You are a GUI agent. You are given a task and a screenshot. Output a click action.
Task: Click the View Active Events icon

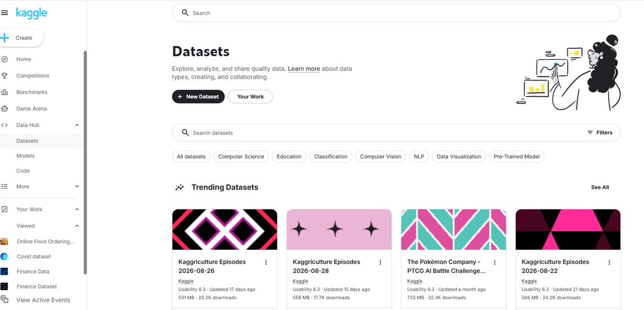(x=5, y=300)
